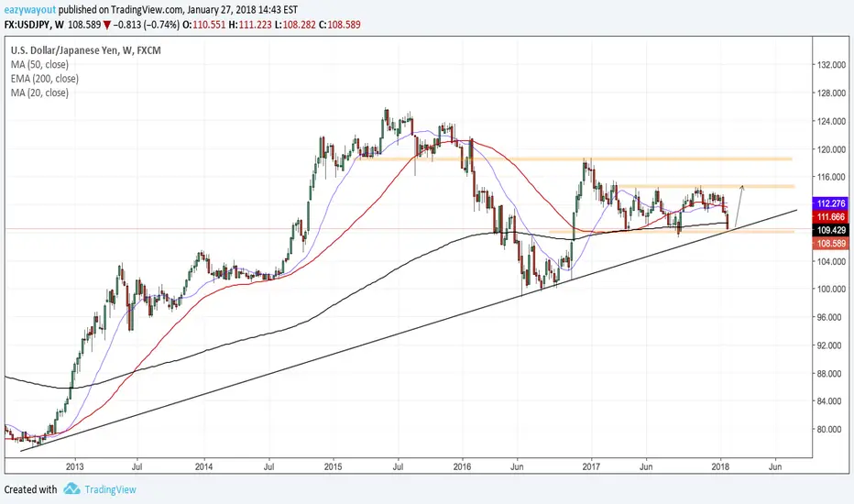Open the TradingView text link at bottom
The image size is (854, 504).
(x=110, y=489)
